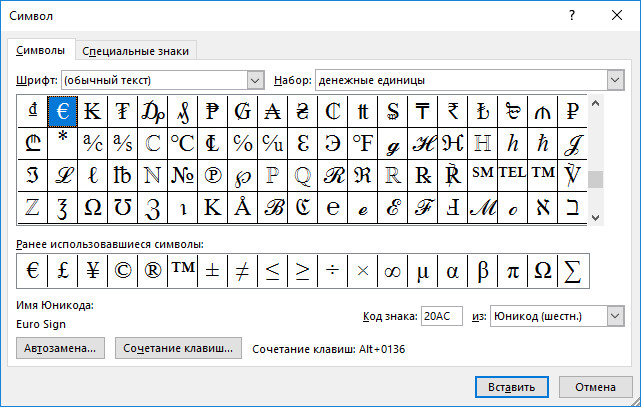Pick infinity sign from recent symbols
The height and width of the screenshot is (407, 641).
(x=392, y=271)
